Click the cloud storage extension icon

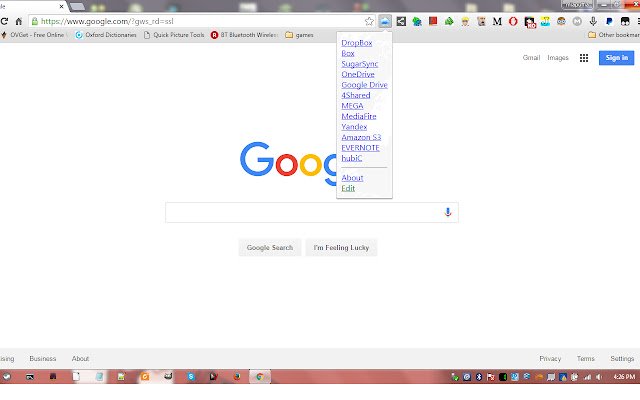[x=384, y=21]
